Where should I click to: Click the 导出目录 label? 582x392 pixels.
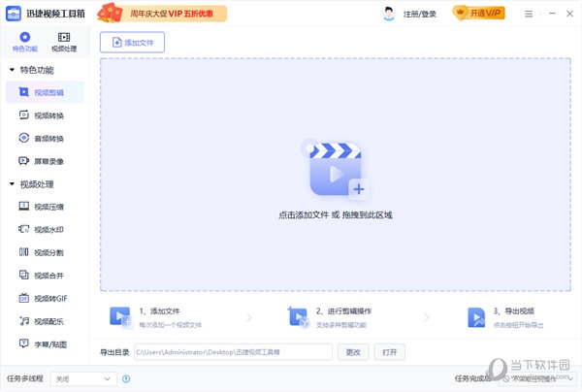(x=114, y=352)
